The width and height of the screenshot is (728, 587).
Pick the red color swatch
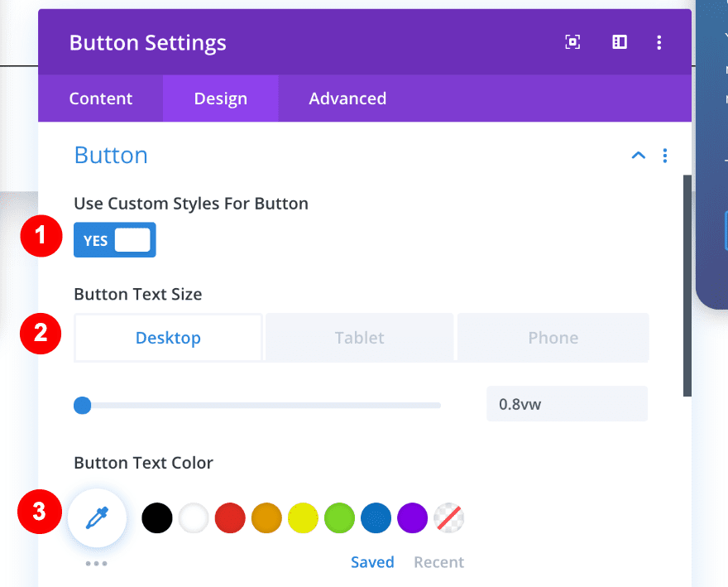click(230, 517)
